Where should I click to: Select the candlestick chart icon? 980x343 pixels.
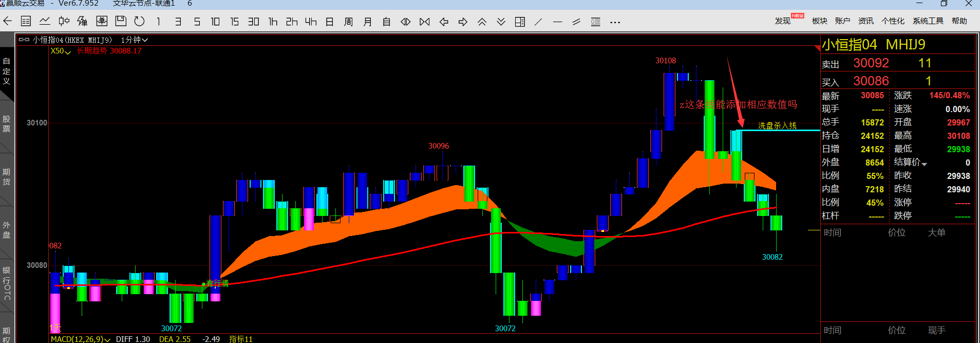(64, 22)
